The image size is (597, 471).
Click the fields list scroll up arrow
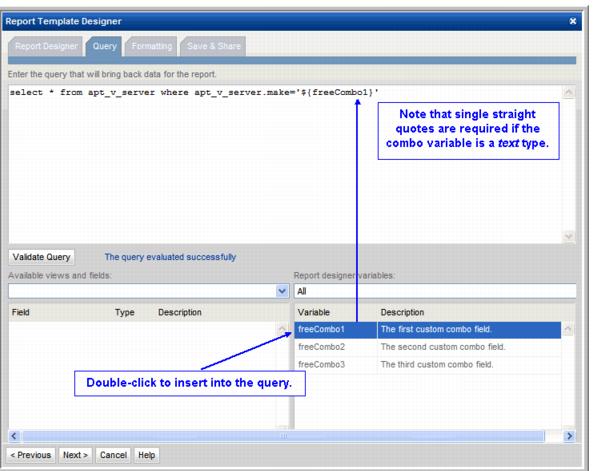click(282, 329)
